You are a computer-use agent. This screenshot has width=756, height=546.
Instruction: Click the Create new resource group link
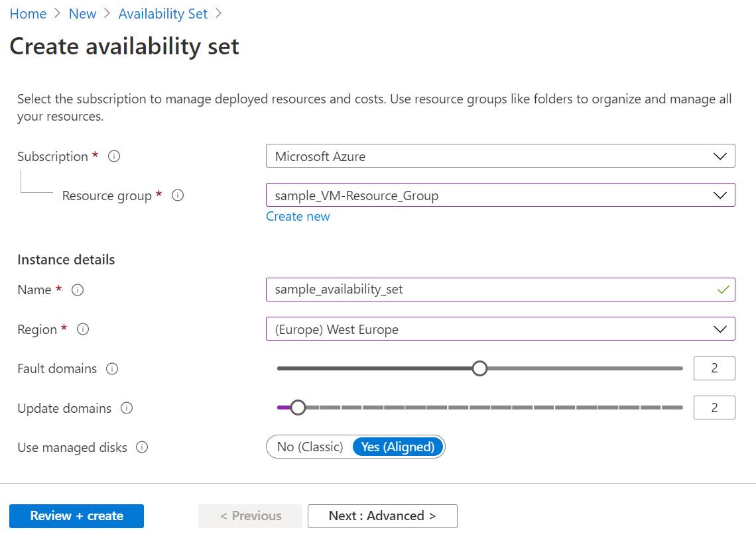[298, 217]
